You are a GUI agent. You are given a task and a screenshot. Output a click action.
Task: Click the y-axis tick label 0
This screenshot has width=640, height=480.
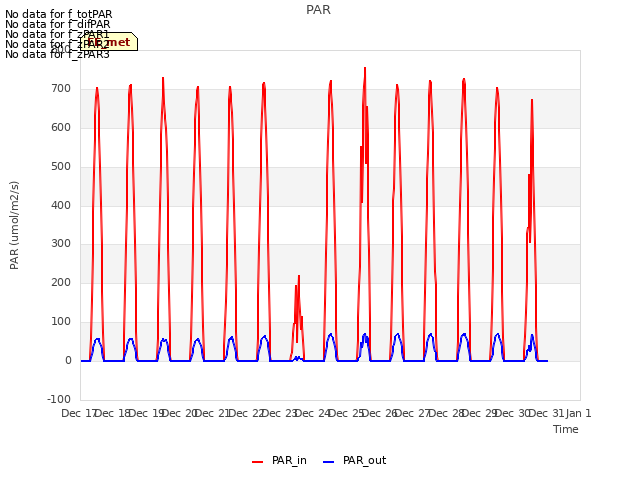click(x=68, y=361)
